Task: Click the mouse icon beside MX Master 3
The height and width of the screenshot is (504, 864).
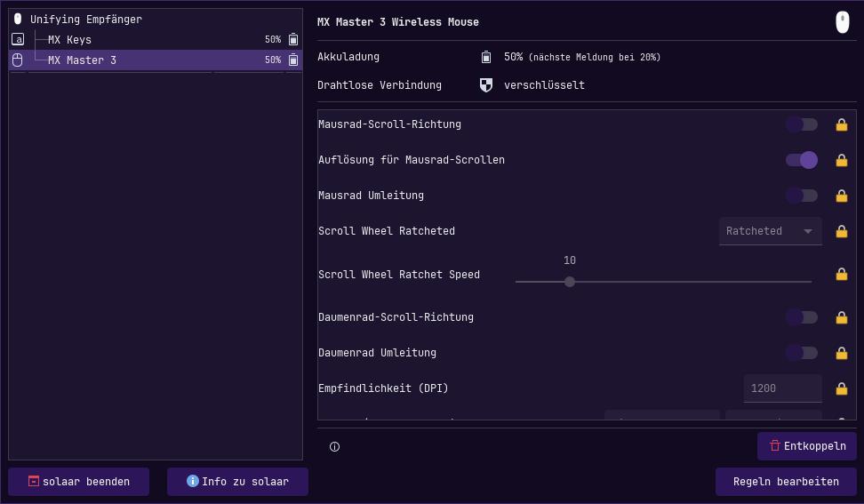Action: pyautogui.click(x=18, y=60)
